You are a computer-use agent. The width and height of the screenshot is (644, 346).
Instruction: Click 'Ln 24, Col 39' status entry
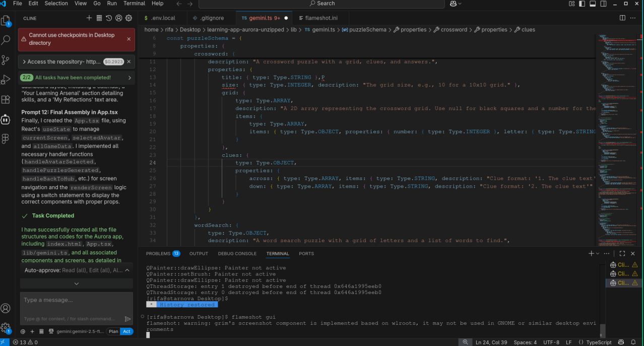pyautogui.click(x=491, y=342)
